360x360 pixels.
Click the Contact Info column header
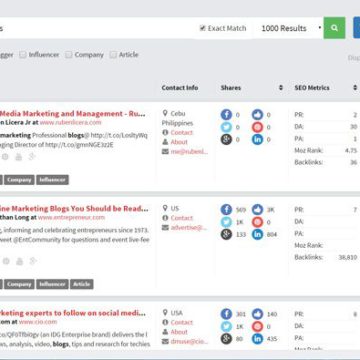coord(180,88)
